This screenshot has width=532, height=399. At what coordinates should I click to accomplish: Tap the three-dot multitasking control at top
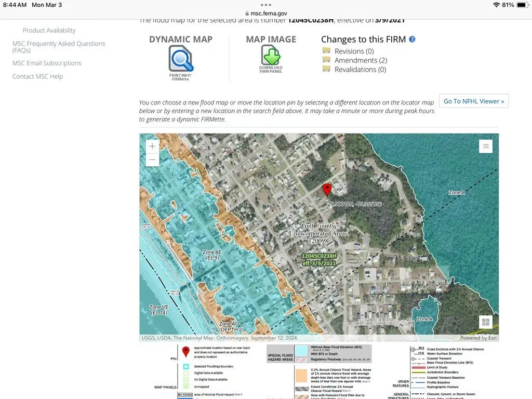click(x=266, y=4)
